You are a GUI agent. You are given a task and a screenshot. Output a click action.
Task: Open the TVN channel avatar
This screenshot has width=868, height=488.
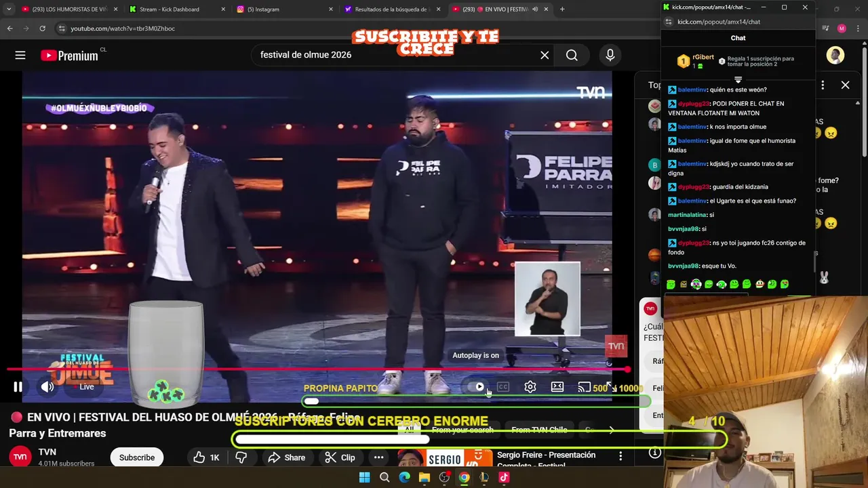tap(20, 457)
